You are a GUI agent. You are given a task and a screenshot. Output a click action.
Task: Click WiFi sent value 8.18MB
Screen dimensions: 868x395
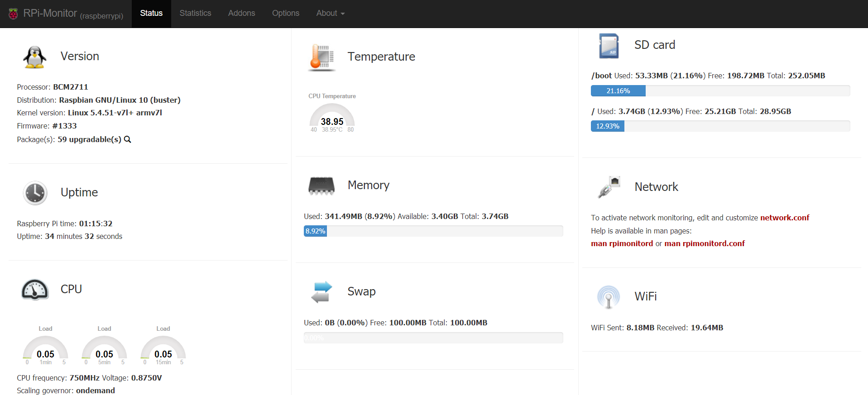(x=640, y=328)
